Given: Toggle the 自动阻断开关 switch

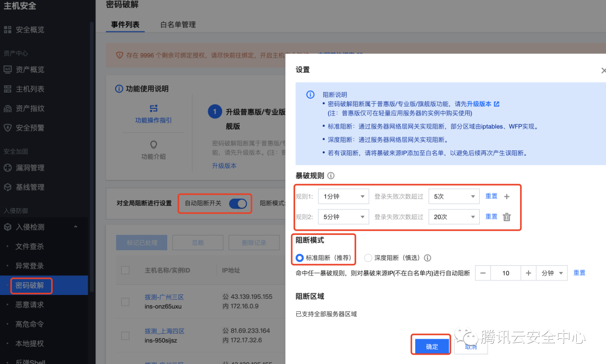Looking at the screenshot, I should pos(238,204).
